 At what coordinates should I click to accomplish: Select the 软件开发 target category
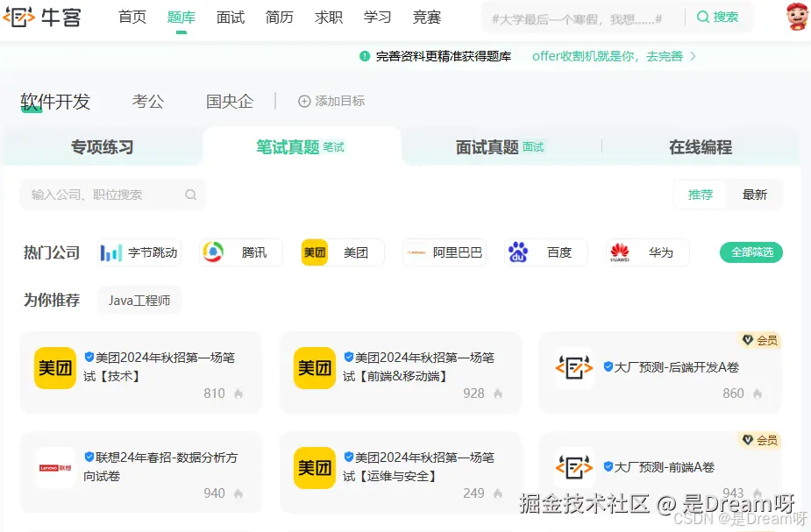tap(55, 102)
